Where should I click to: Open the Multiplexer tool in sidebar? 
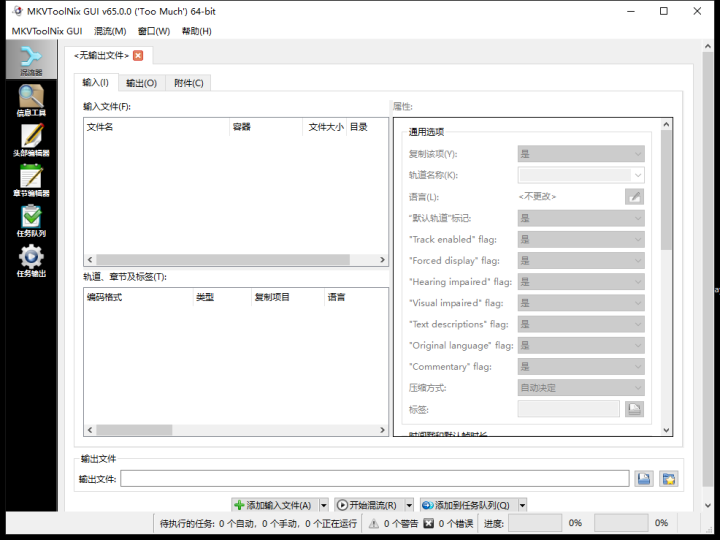[x=31, y=60]
